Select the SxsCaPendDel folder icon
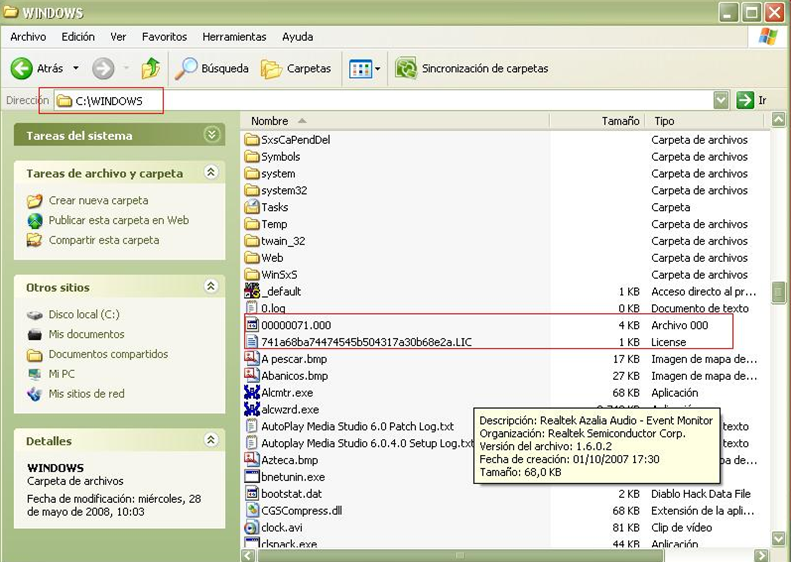The width and height of the screenshot is (791, 562). [252, 140]
